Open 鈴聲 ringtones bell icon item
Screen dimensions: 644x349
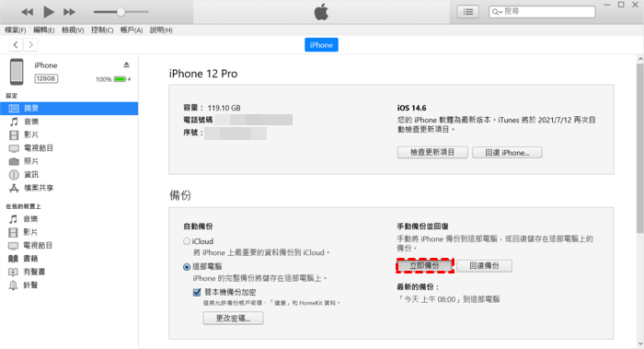(14, 285)
